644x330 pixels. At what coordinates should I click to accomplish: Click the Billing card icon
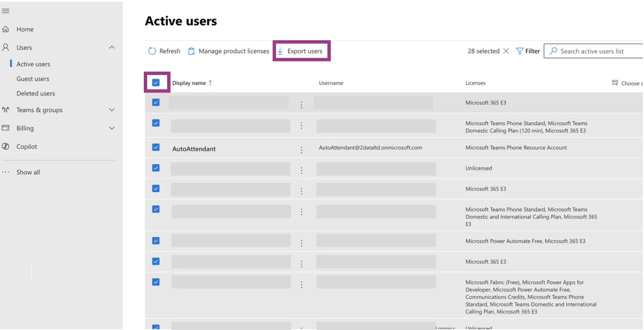(x=6, y=128)
